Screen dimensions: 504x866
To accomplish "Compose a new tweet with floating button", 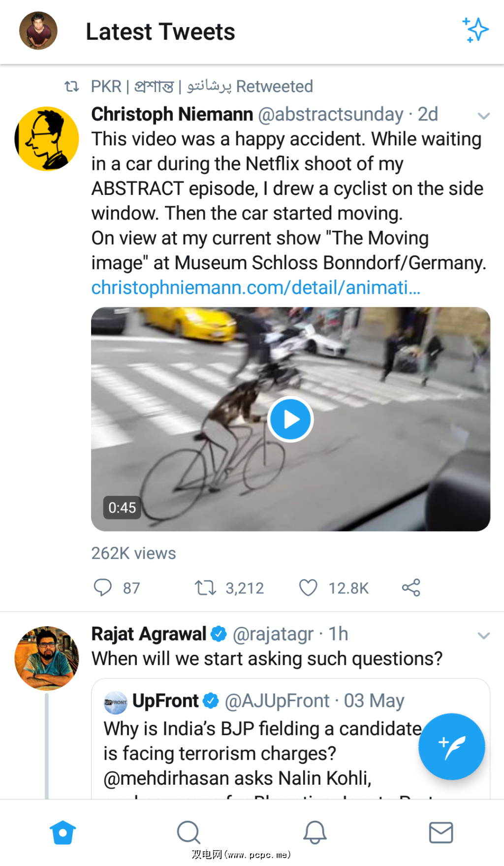I will (x=451, y=746).
